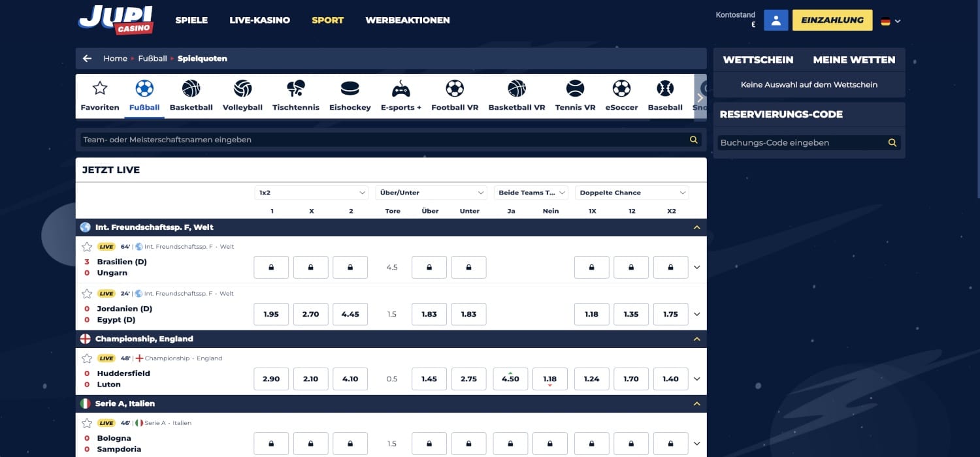Select the E-sports + category
This screenshot has width=980, height=457.
click(401, 96)
